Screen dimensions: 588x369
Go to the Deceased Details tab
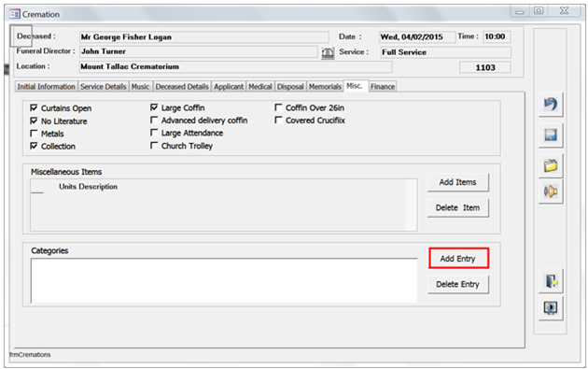point(182,87)
